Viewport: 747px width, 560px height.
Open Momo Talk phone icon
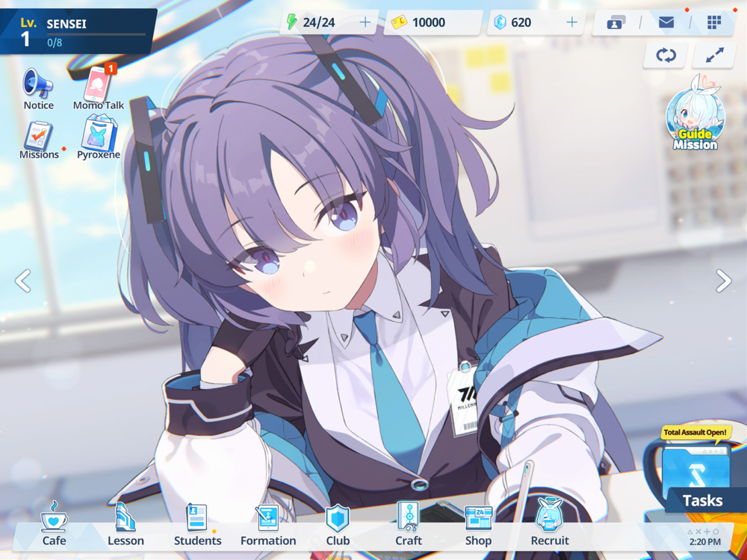point(99,84)
